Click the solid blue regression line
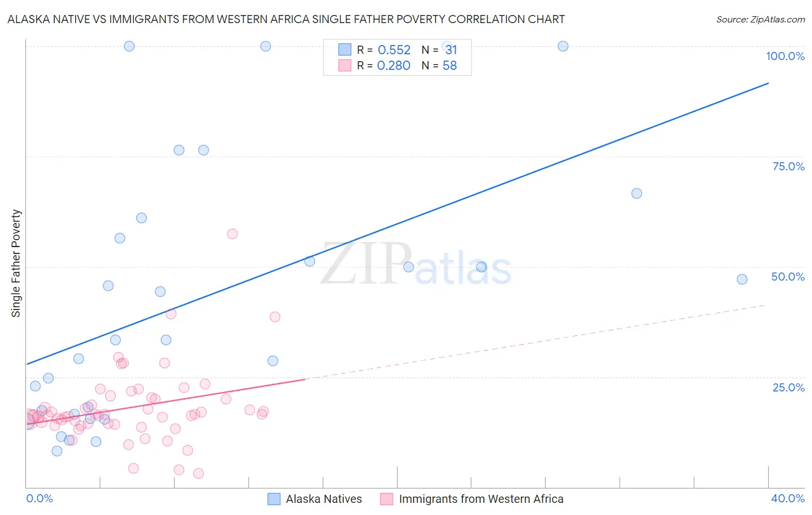 (397, 223)
